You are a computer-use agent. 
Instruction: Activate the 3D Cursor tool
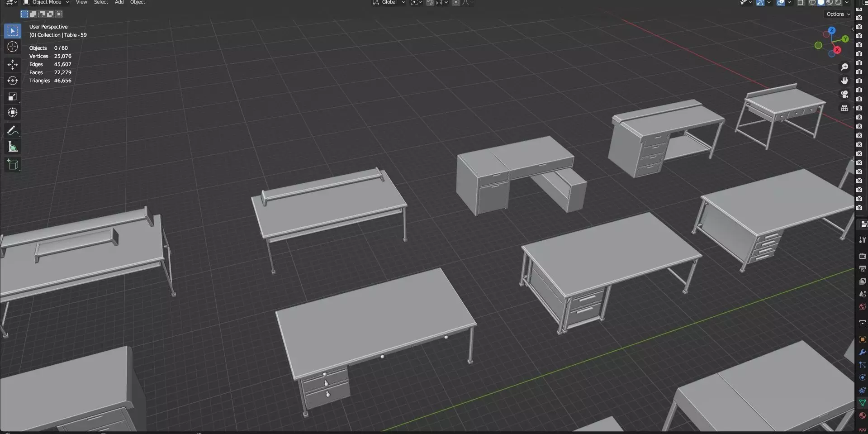point(13,47)
